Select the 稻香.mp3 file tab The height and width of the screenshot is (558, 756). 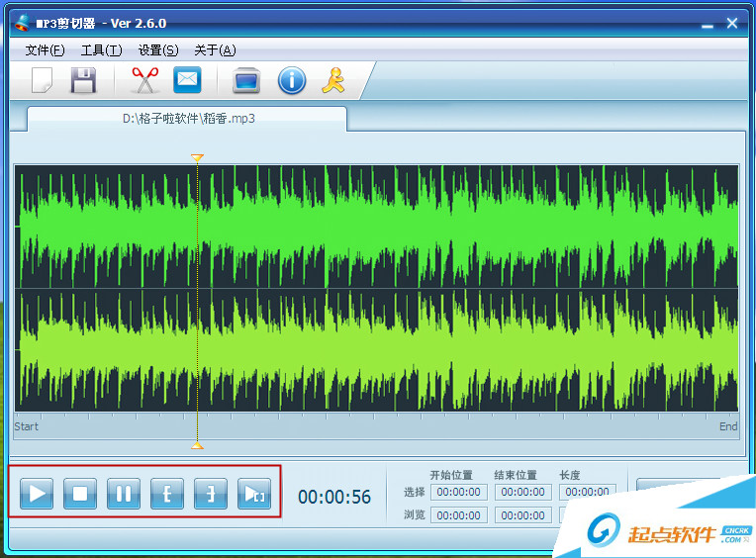coord(188,118)
